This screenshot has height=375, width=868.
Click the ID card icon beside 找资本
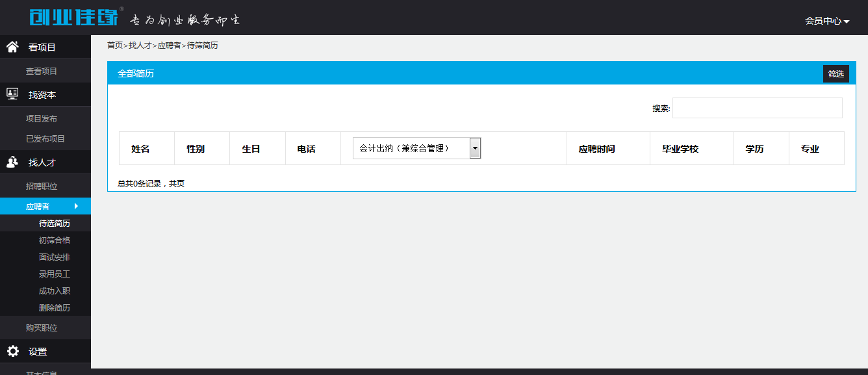tap(12, 94)
